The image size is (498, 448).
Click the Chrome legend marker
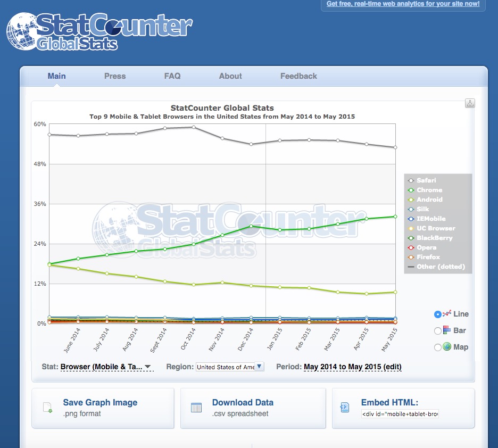(x=411, y=190)
